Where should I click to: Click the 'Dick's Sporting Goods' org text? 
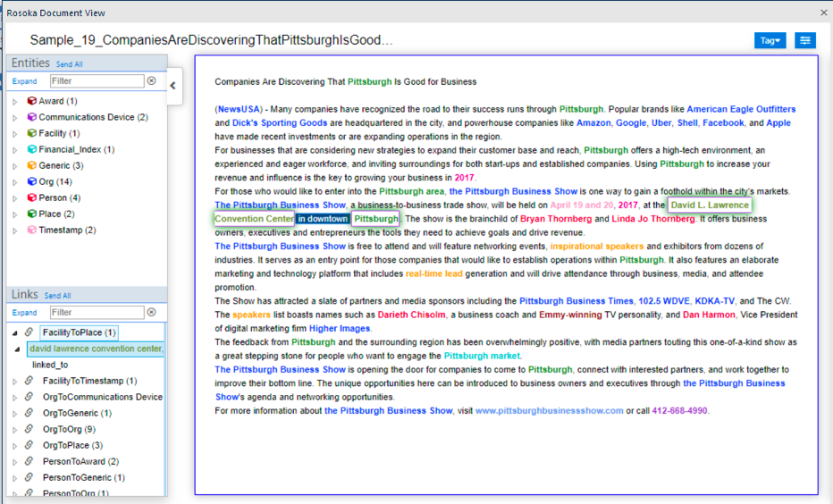point(280,122)
